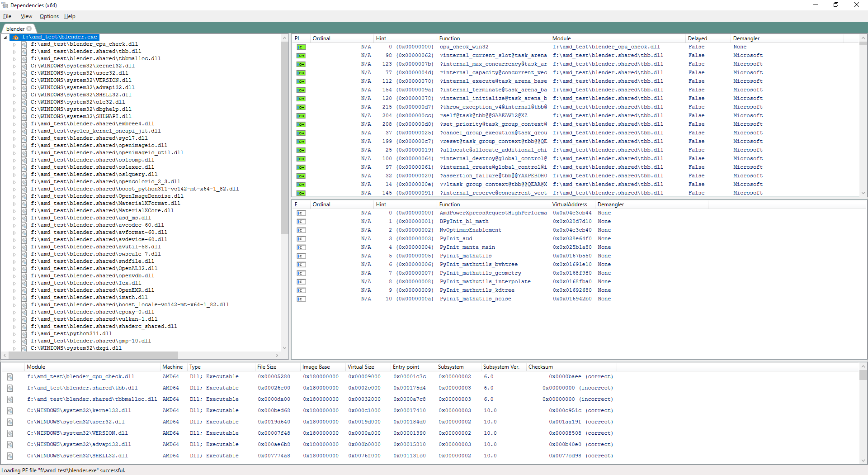The height and width of the screenshot is (475, 868).
Task: Click the export icon for AmdPowerXpressRequestHighPerformance
Action: coord(301,213)
